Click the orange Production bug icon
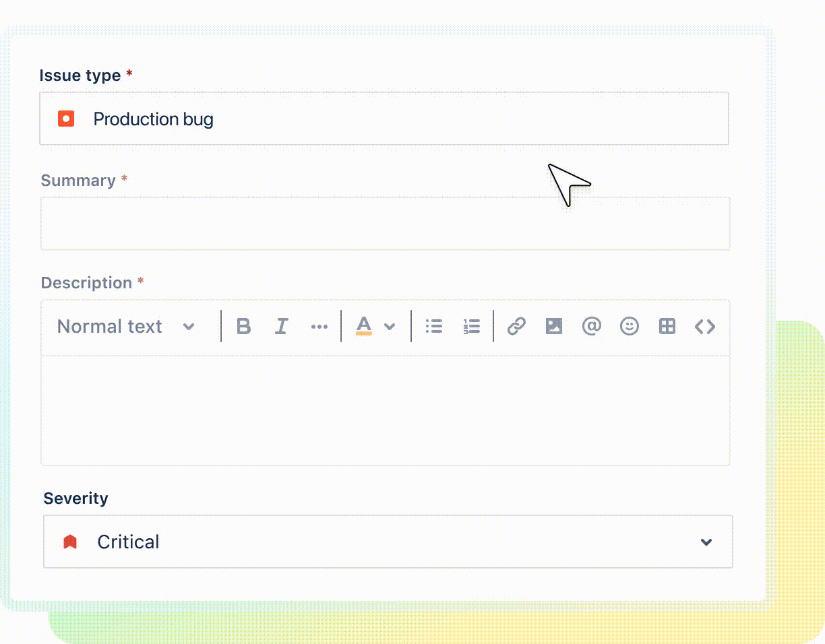 point(66,119)
